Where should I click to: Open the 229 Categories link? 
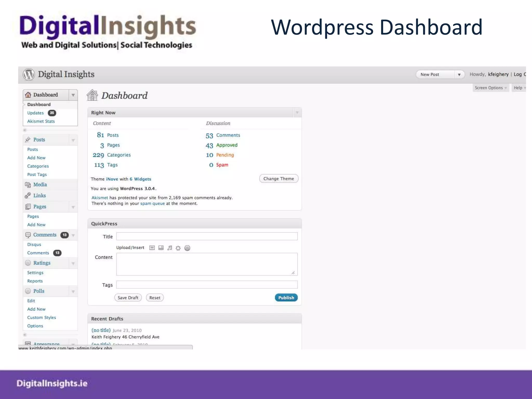112,155
